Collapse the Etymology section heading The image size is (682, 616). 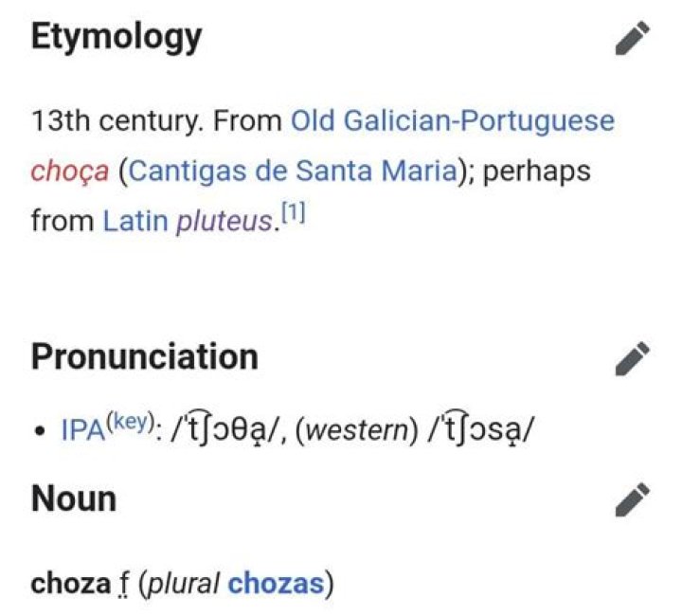click(x=117, y=38)
